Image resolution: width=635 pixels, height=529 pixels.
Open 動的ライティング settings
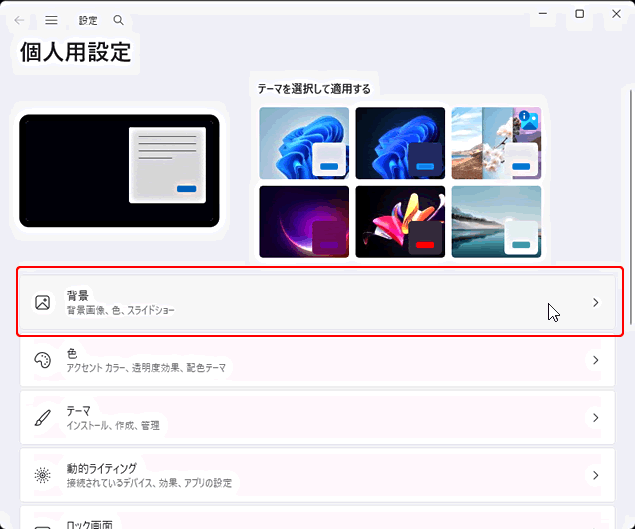point(318,475)
